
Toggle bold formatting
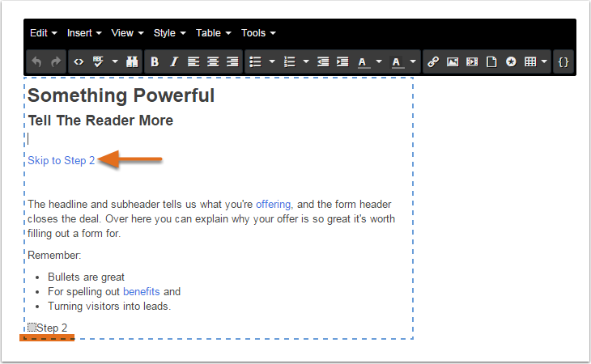155,61
